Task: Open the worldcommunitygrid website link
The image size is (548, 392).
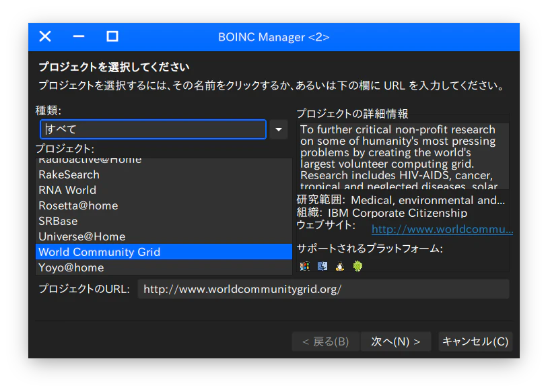Action: (x=442, y=230)
